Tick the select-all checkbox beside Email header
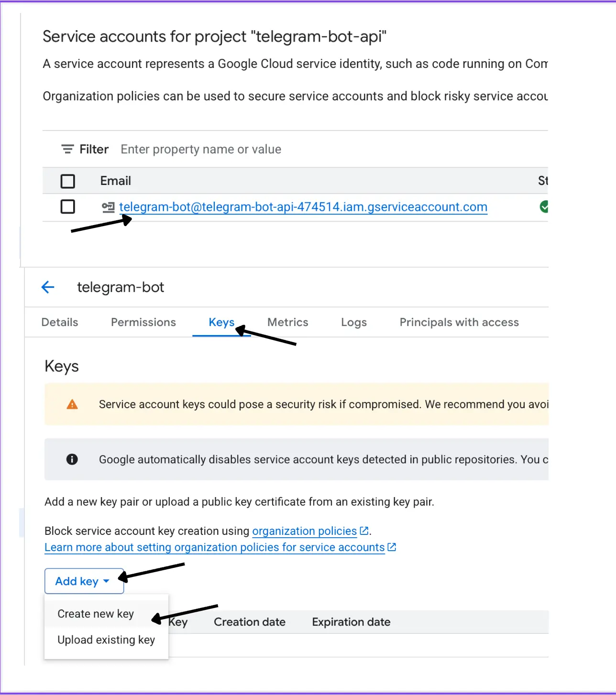Image resolution: width=616 pixels, height=695 pixels. [x=68, y=181]
